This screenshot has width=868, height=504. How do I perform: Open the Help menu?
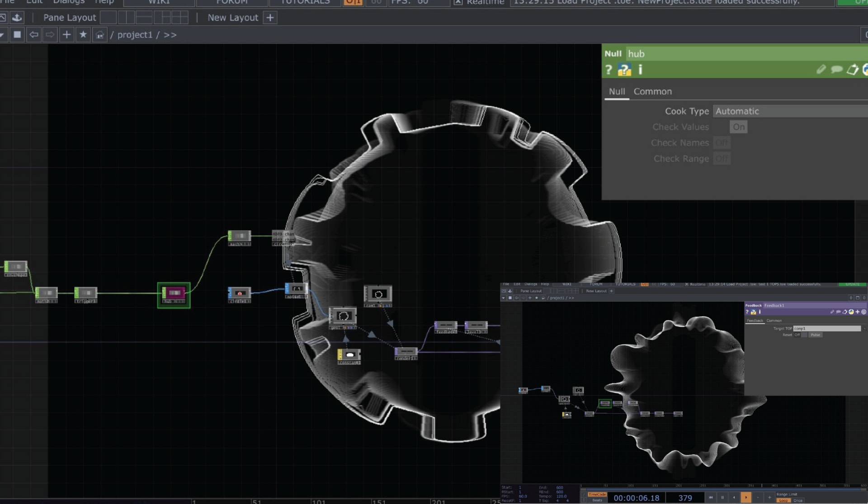[x=104, y=2]
